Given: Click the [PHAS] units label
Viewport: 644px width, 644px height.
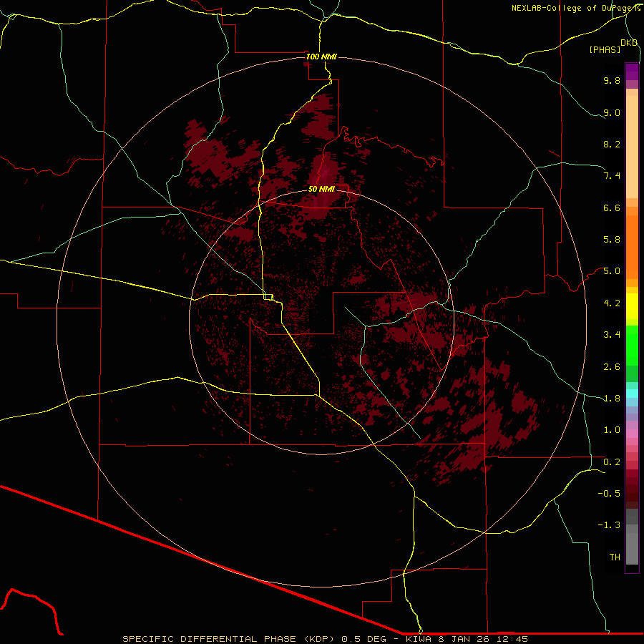Looking at the screenshot, I should click(x=605, y=49).
